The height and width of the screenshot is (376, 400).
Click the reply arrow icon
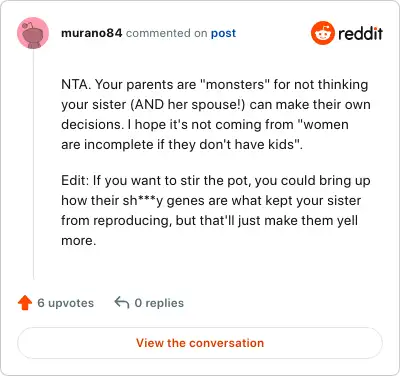pos(122,303)
